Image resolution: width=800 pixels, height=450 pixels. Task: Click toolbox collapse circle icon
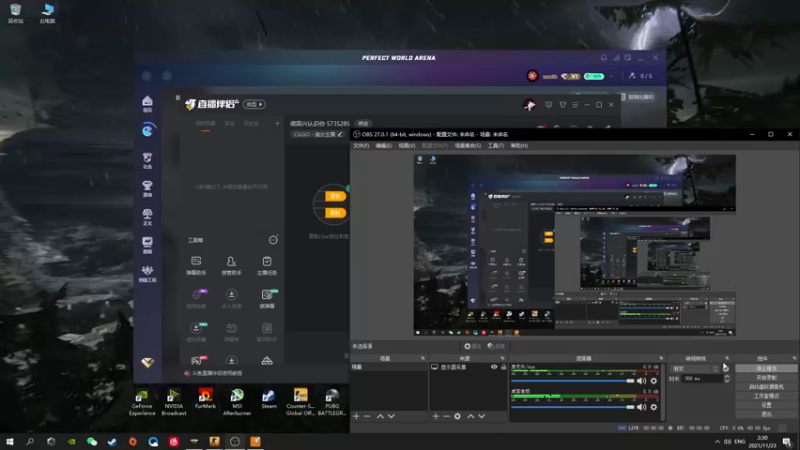[273, 240]
